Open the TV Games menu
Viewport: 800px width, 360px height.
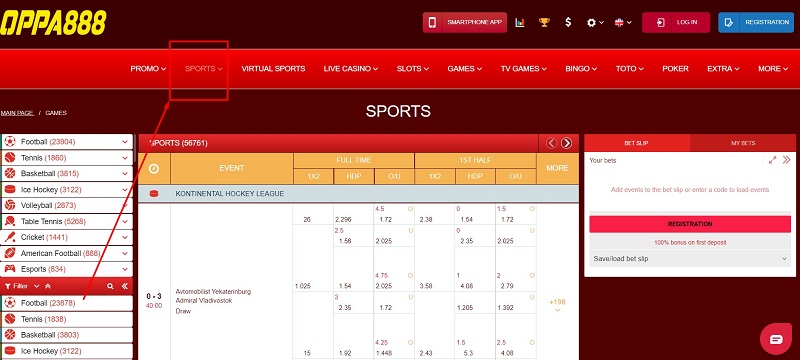coord(523,69)
